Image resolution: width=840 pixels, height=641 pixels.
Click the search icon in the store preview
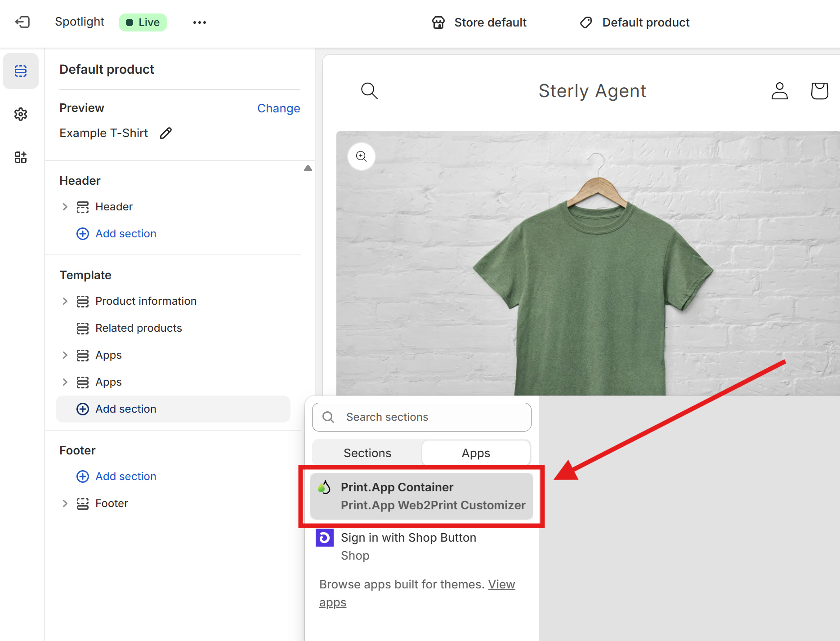point(369,91)
